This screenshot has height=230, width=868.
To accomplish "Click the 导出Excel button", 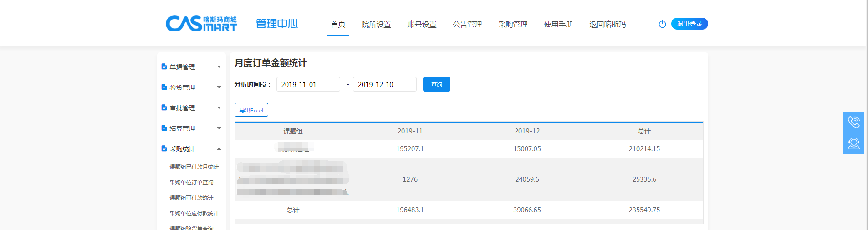I will tap(251, 110).
